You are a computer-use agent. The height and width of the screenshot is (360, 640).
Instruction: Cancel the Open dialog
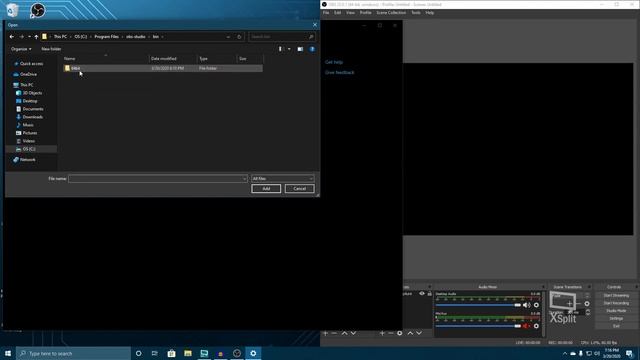(300, 189)
